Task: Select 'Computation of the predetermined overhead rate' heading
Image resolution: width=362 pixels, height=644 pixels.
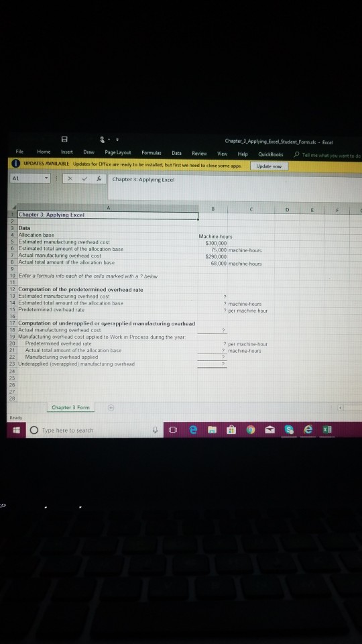Action: pyautogui.click(x=107, y=290)
